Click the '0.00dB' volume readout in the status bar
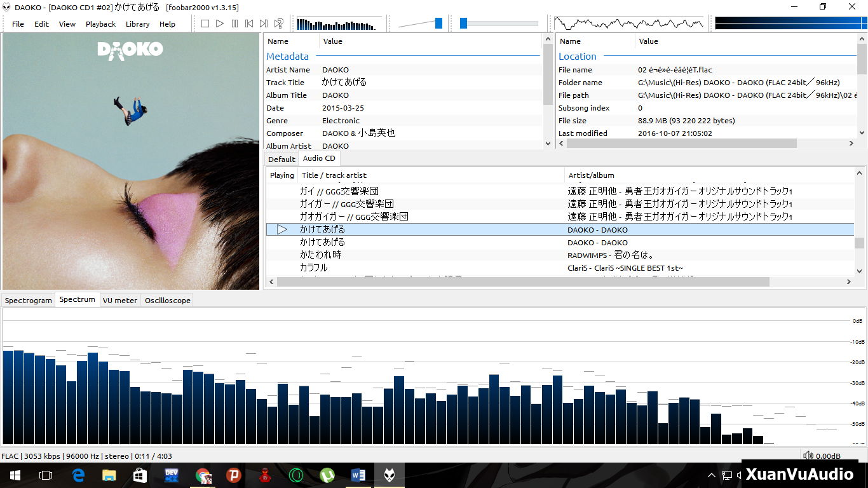 tap(828, 456)
